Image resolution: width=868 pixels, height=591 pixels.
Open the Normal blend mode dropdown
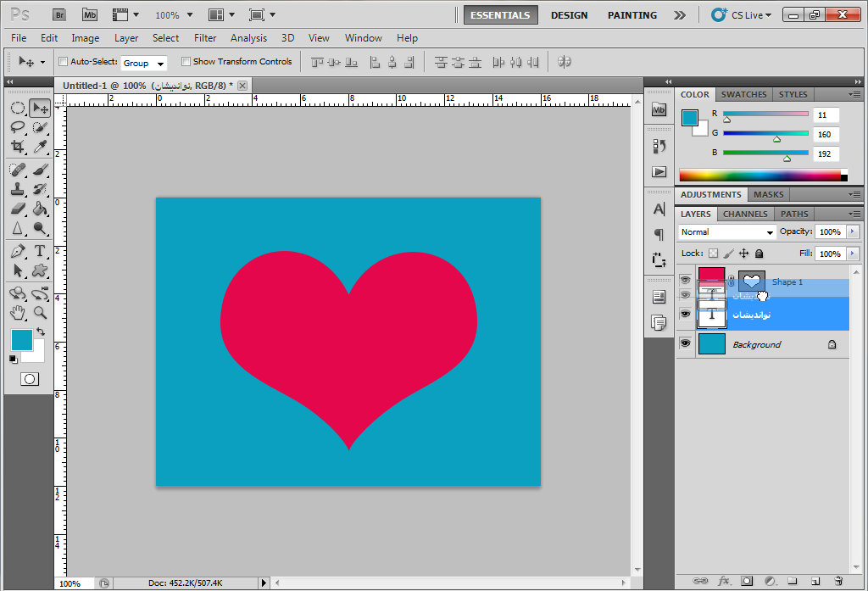pyautogui.click(x=727, y=232)
